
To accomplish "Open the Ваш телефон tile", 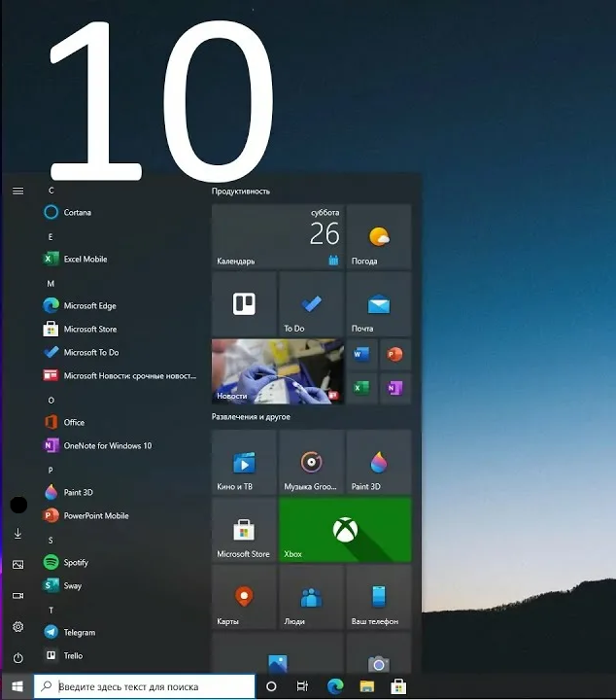I will pyautogui.click(x=379, y=597).
